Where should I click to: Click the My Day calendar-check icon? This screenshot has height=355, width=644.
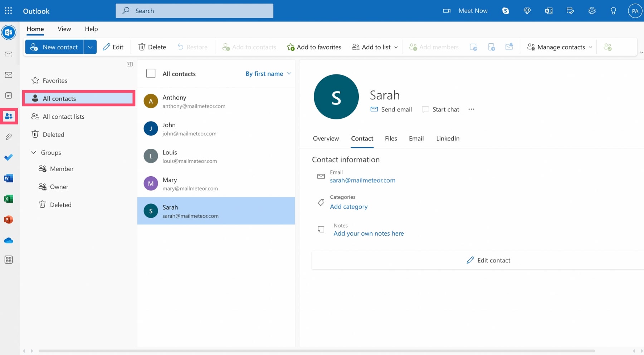coord(570,11)
